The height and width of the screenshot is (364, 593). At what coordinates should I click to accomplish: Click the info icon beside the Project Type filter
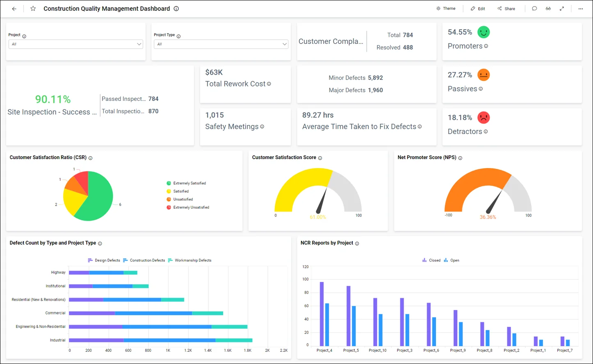pos(178,36)
